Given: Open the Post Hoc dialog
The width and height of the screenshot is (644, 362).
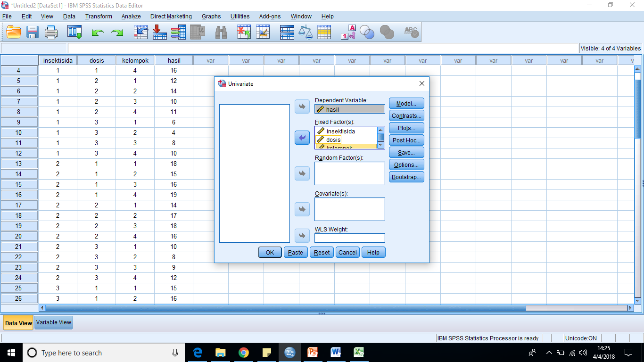Looking at the screenshot, I should tap(406, 140).
